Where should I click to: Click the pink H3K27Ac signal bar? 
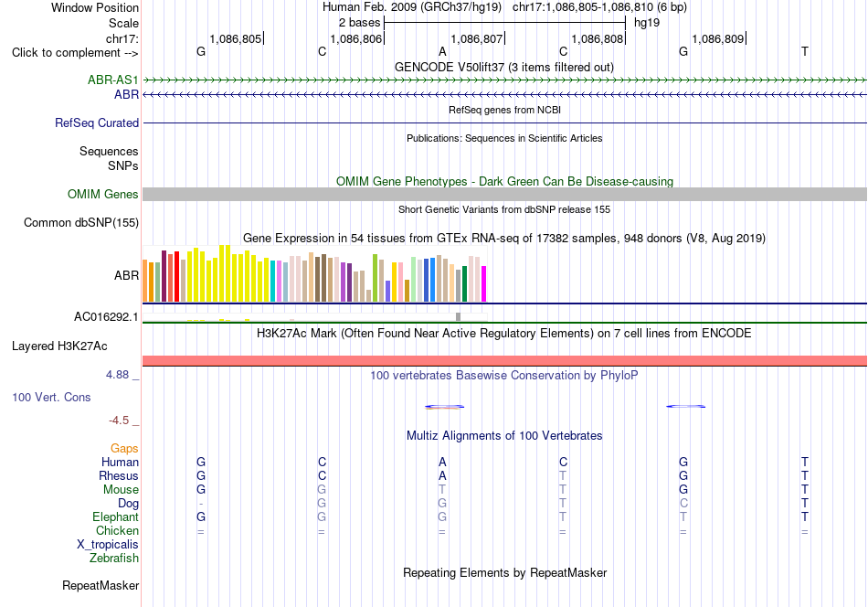click(504, 361)
